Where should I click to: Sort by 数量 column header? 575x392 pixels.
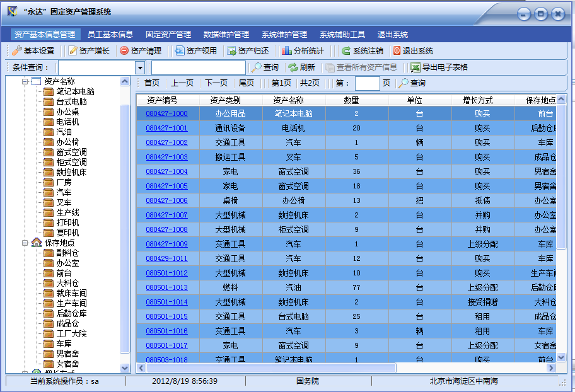[351, 100]
